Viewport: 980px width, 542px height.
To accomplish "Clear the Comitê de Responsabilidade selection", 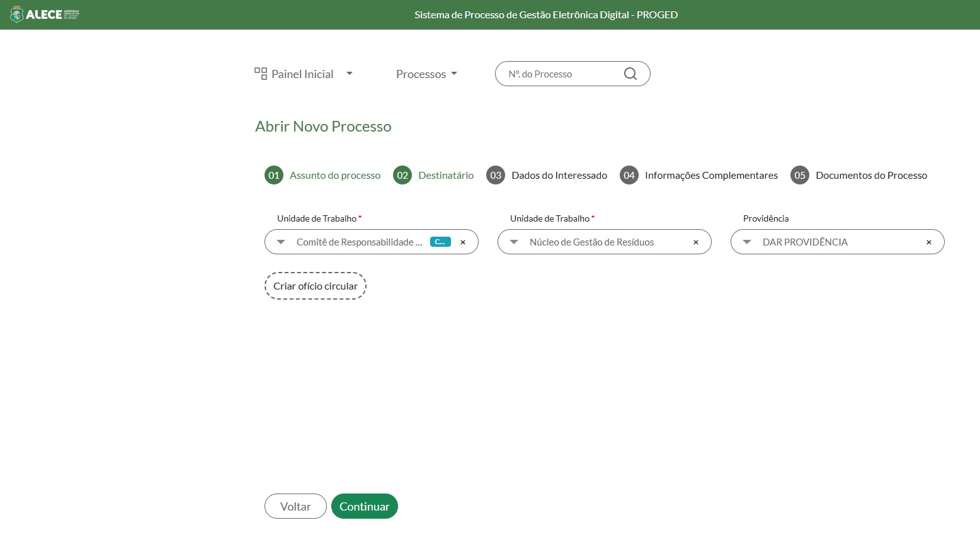I will pos(463,242).
